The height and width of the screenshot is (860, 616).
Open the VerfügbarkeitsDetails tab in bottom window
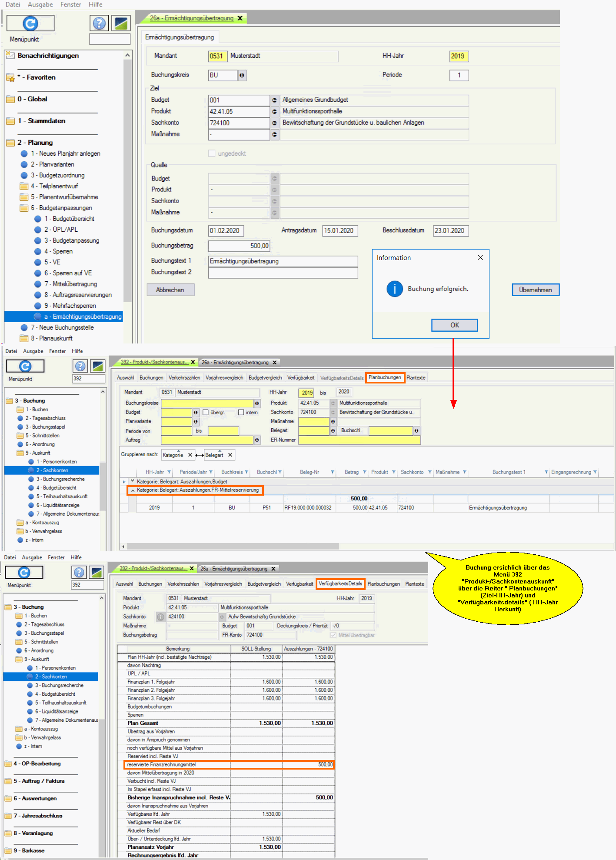[340, 583]
